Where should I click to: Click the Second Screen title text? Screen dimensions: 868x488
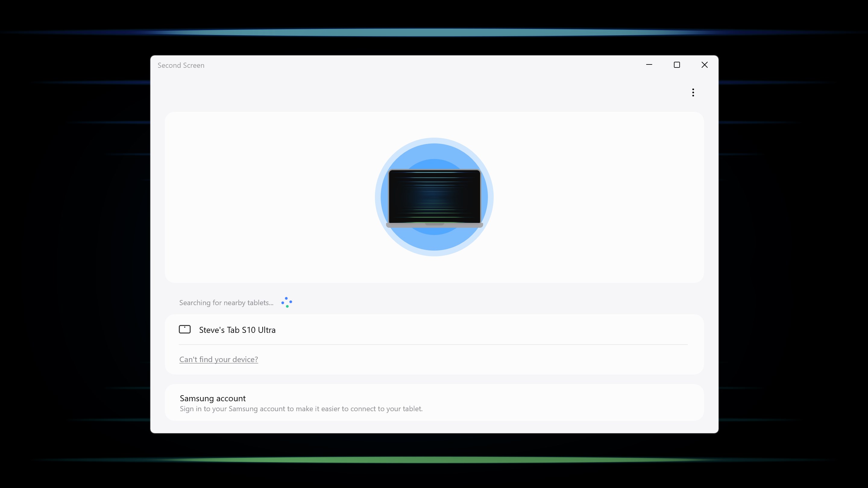181,65
